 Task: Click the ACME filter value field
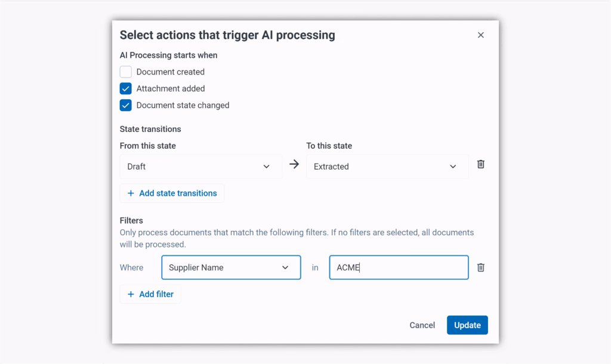[x=399, y=267]
